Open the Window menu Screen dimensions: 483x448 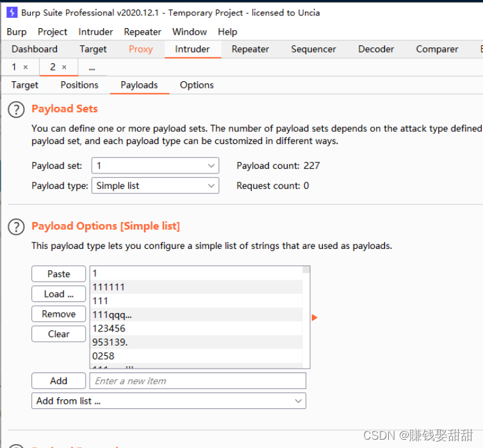(190, 32)
